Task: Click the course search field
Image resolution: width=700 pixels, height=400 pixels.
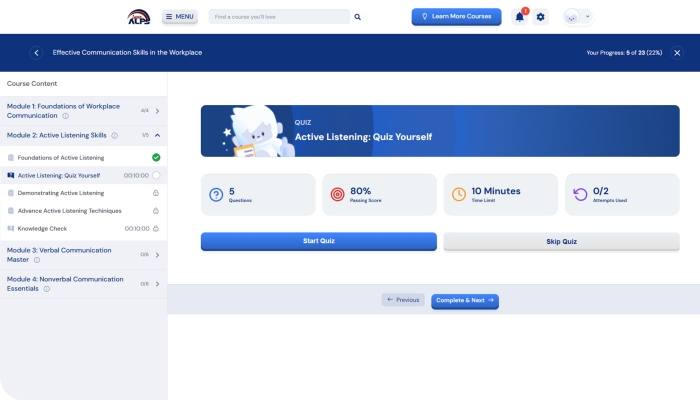Action: coord(278,17)
